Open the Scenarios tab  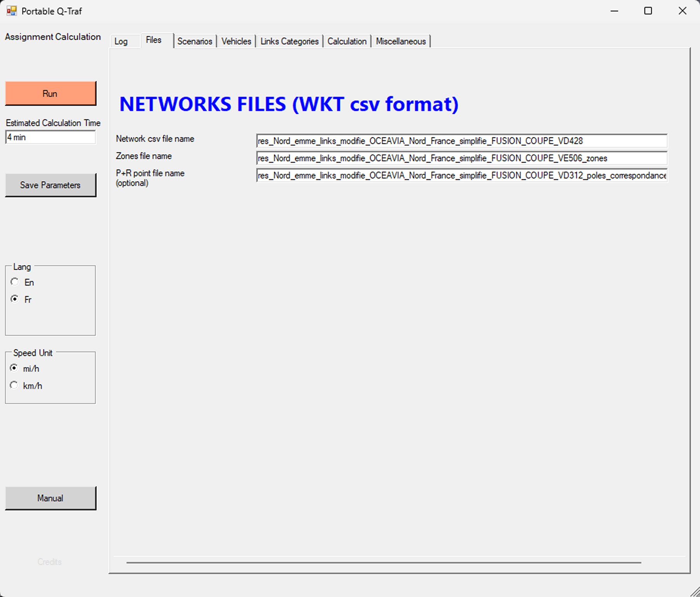point(195,41)
